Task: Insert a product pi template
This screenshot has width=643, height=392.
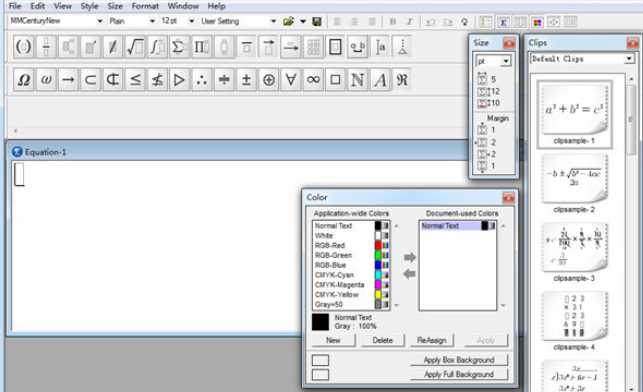Action: [201, 47]
